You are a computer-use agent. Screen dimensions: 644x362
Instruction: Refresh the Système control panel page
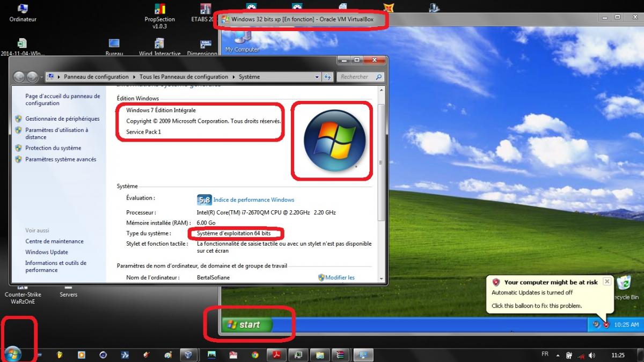[327, 77]
